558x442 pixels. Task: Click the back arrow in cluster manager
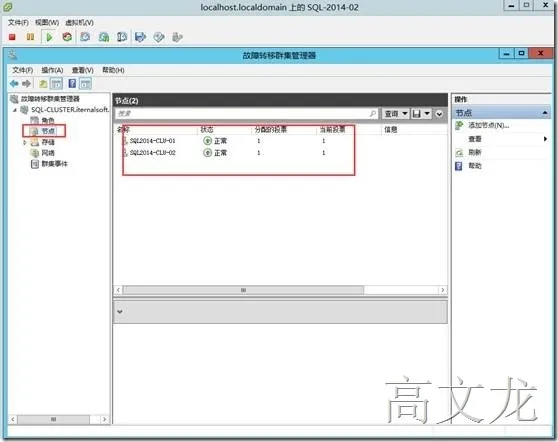(x=14, y=84)
